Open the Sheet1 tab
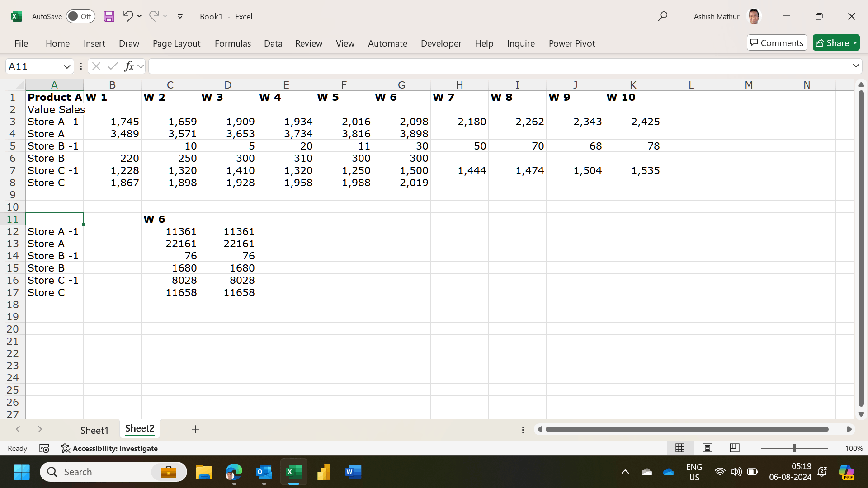Screen dimensions: 868x488 pyautogui.click(x=94, y=430)
